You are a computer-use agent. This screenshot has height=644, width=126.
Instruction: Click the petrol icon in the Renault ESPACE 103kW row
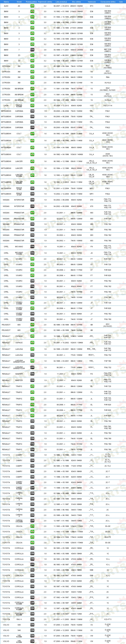[x=32, y=336]
